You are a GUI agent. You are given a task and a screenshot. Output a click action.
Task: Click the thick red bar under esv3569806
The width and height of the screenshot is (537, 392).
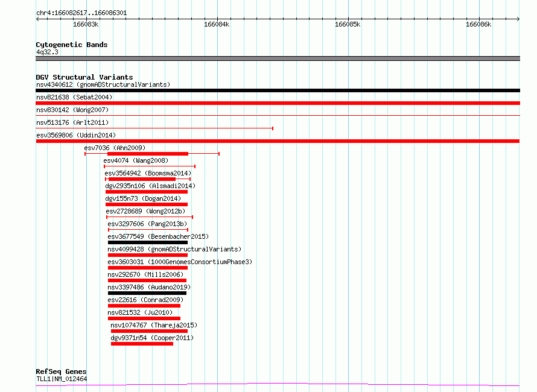pos(278,141)
